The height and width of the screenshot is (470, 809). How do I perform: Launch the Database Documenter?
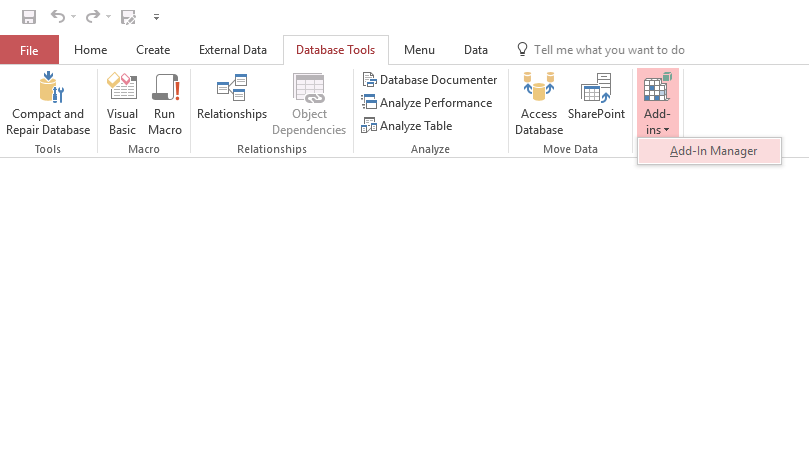(429, 80)
